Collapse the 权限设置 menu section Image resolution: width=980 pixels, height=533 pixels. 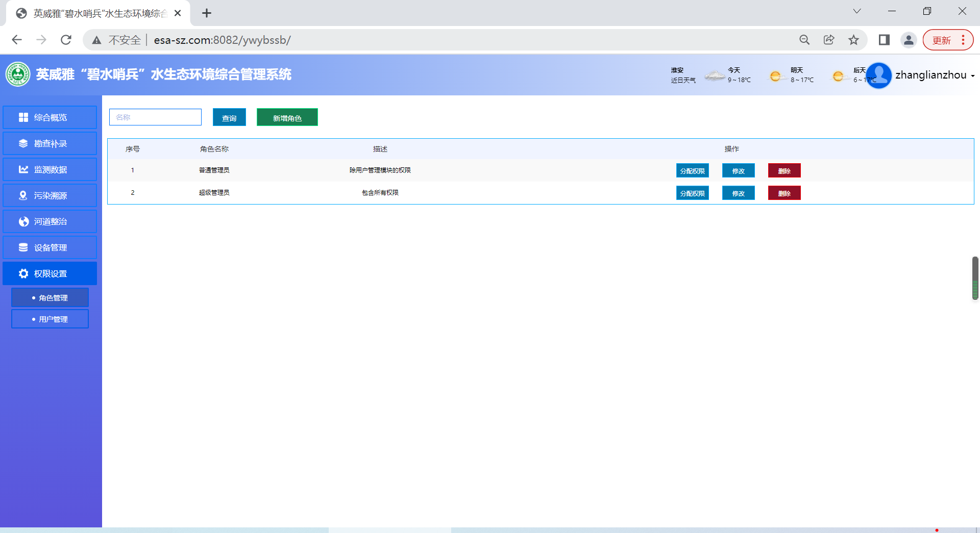pos(50,273)
